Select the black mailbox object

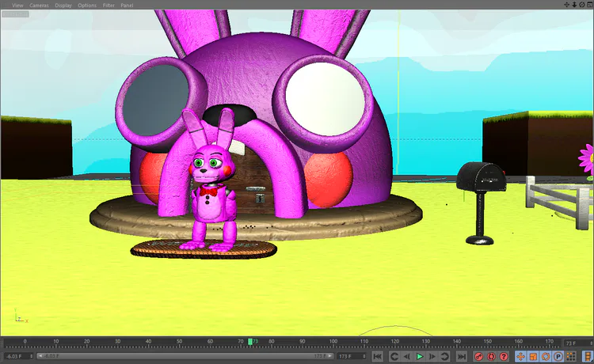481,203
